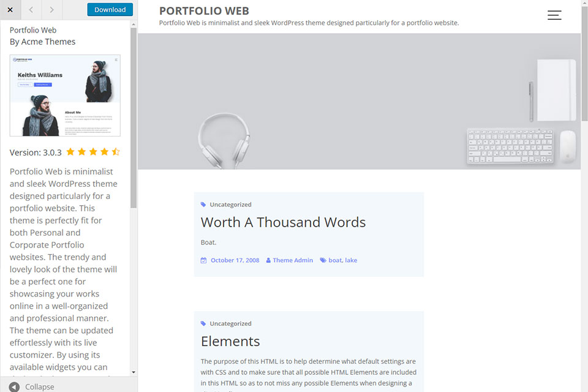This screenshot has height=392, width=588.
Task: Click the lake tag link
Action: point(351,260)
